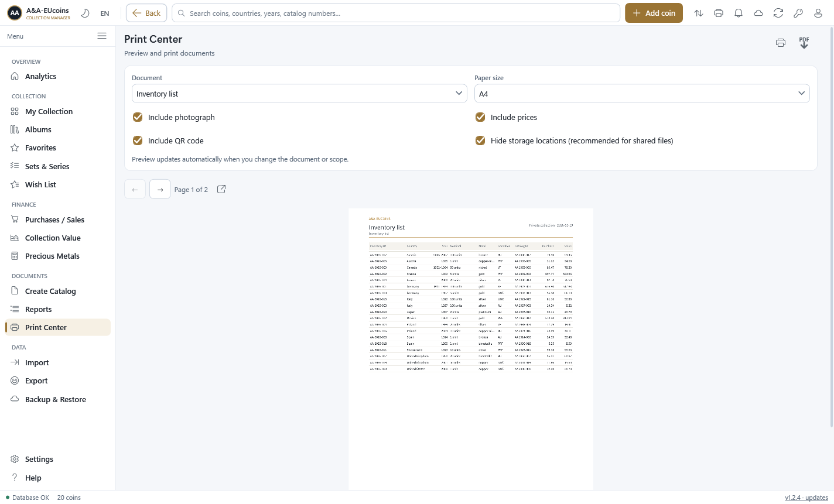The image size is (834, 504).
Task: Click the printer icon in top header bar
Action: [719, 13]
